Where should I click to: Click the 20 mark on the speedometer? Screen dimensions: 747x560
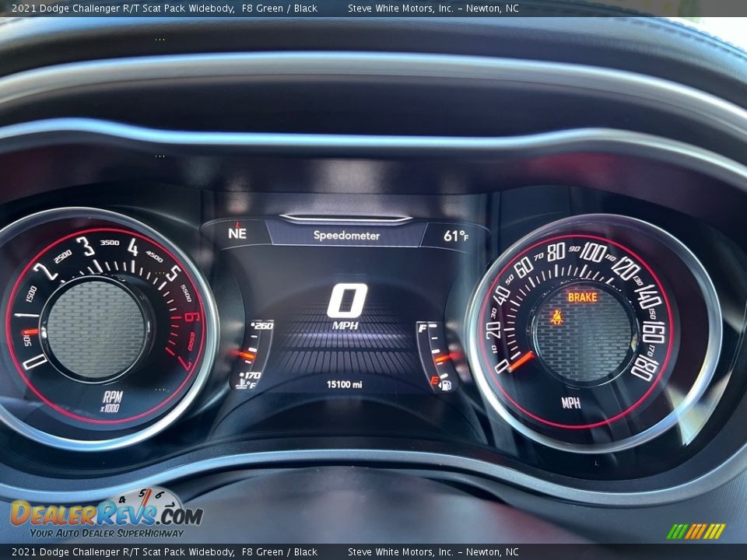coord(493,330)
